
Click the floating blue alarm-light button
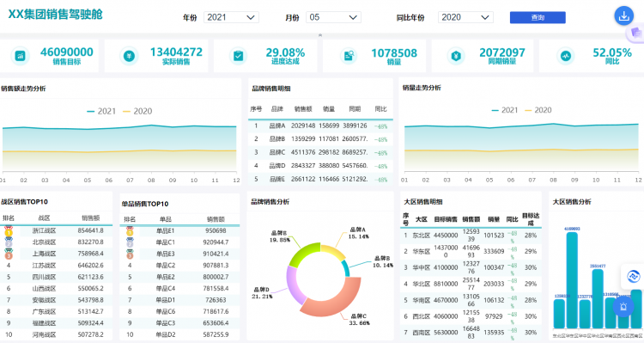click(x=623, y=306)
